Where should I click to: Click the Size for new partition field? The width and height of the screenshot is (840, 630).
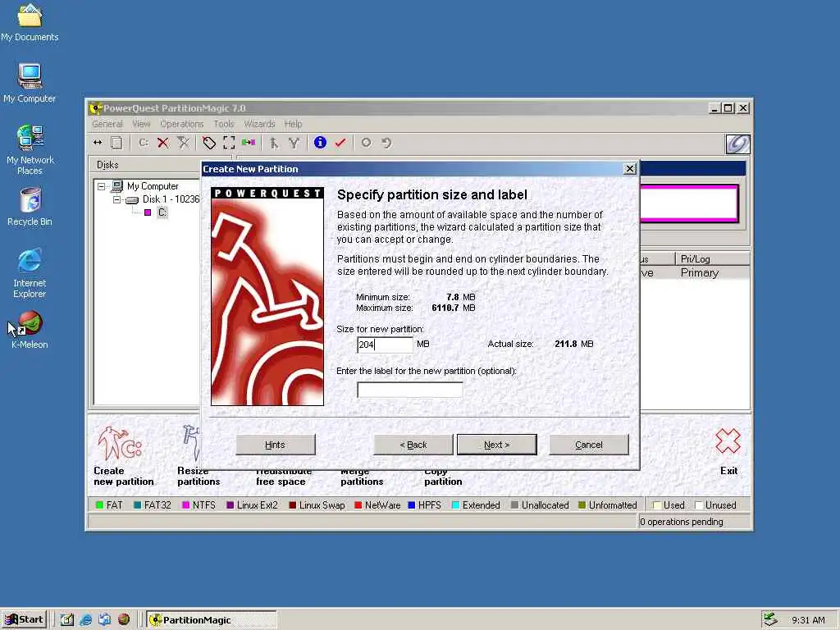coord(386,345)
